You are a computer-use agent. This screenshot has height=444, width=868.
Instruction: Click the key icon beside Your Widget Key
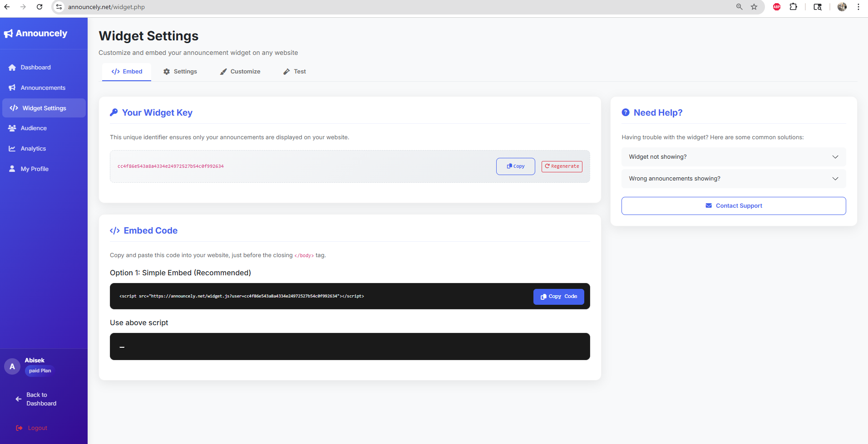click(114, 112)
